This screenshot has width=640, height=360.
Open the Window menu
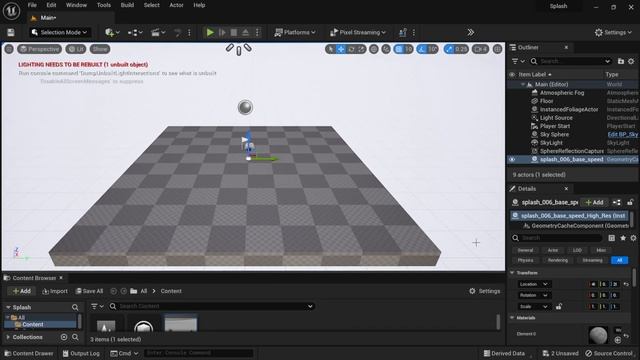tap(76, 5)
